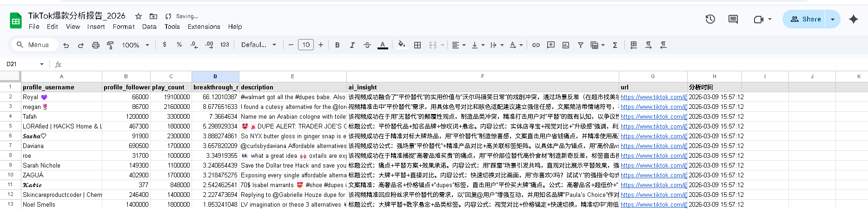The width and height of the screenshot is (868, 209).
Task: Open the name box dropdown arrow
Action: [42, 64]
